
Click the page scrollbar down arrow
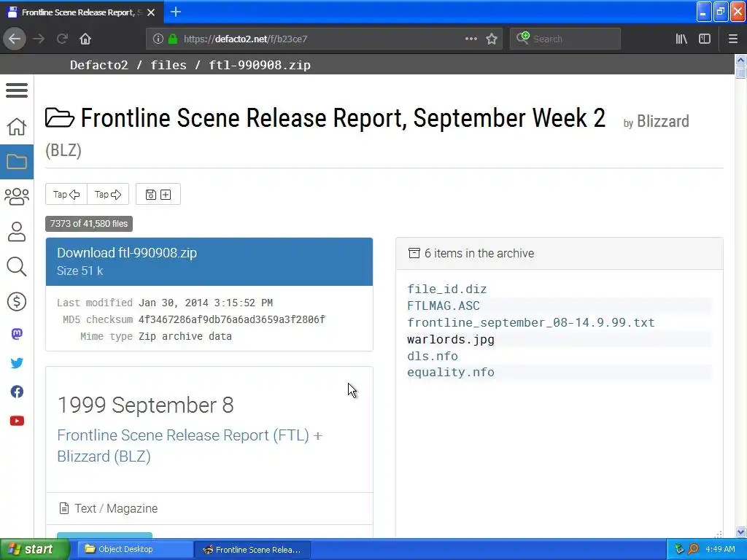pyautogui.click(x=740, y=532)
